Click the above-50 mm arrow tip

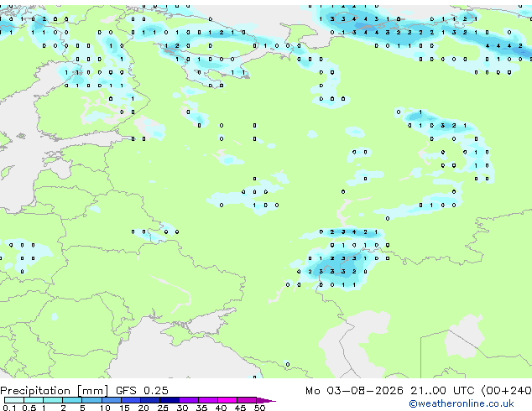point(266,400)
